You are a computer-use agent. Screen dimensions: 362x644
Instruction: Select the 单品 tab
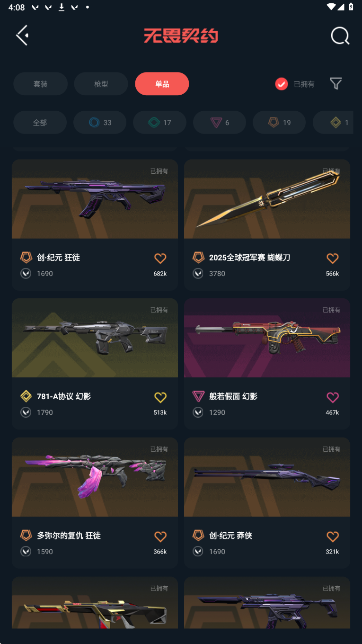162,84
